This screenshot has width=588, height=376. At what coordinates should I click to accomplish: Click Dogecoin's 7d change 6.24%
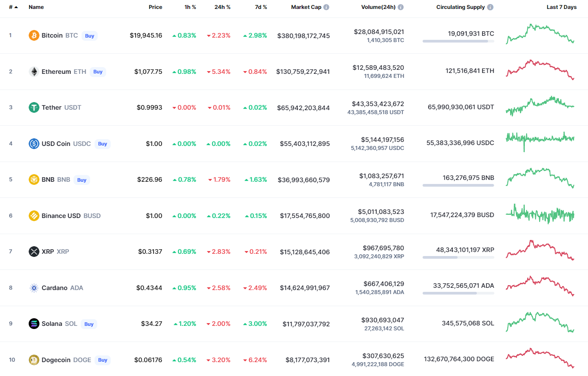click(255, 360)
